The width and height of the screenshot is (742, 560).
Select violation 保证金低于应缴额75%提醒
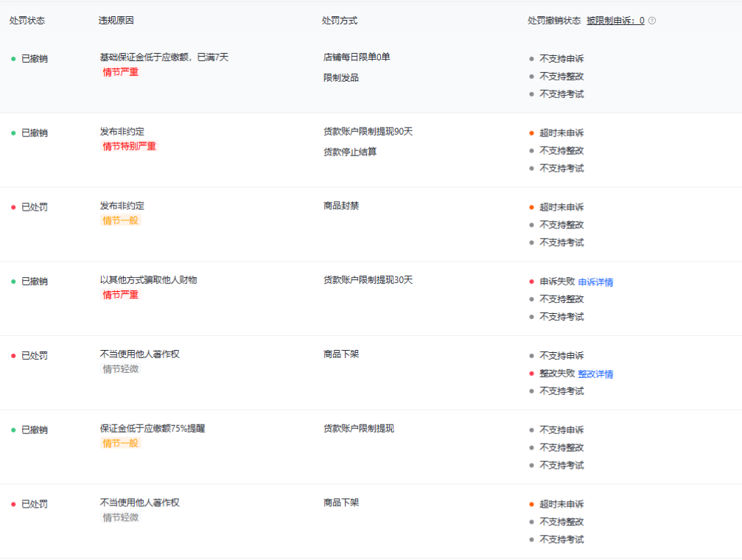tap(153, 429)
